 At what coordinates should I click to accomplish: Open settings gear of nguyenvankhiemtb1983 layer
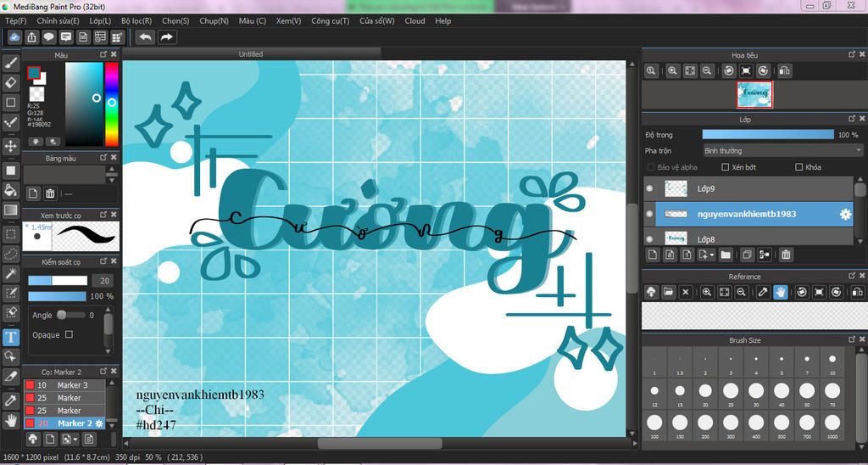click(x=845, y=215)
